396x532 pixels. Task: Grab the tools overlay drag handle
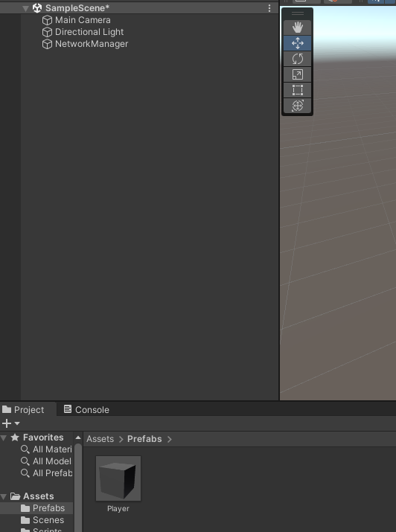[x=297, y=13]
